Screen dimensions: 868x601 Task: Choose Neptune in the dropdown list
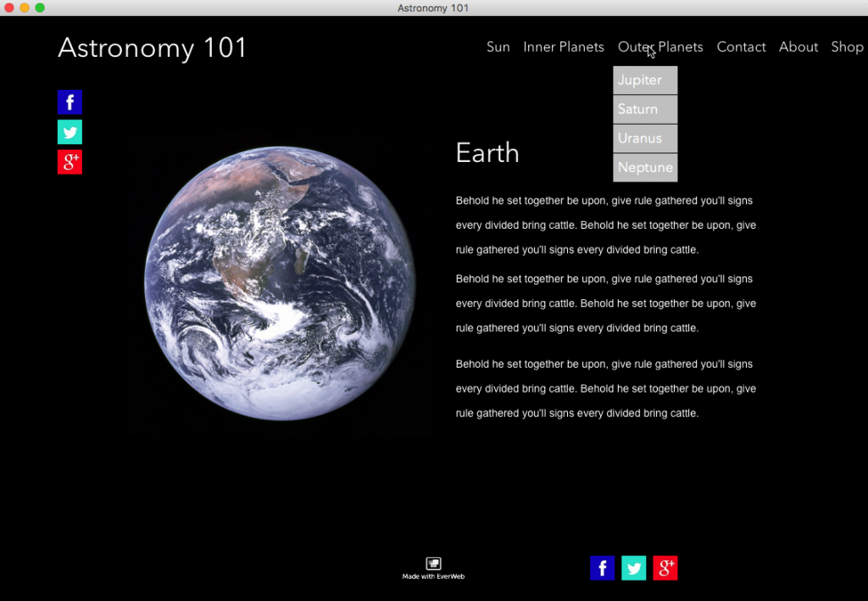(x=644, y=168)
